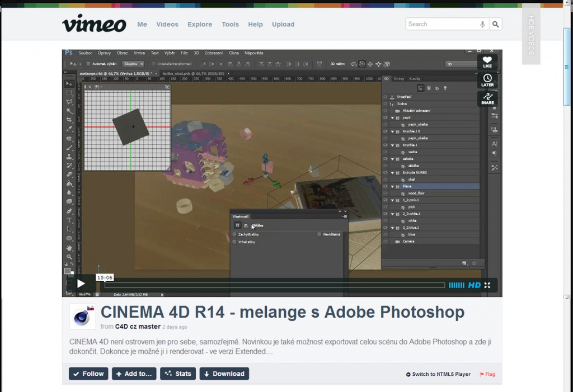The height and width of the screenshot is (392, 573).
Task: Collapse the Krychle.1 tree item
Action: pos(392,145)
